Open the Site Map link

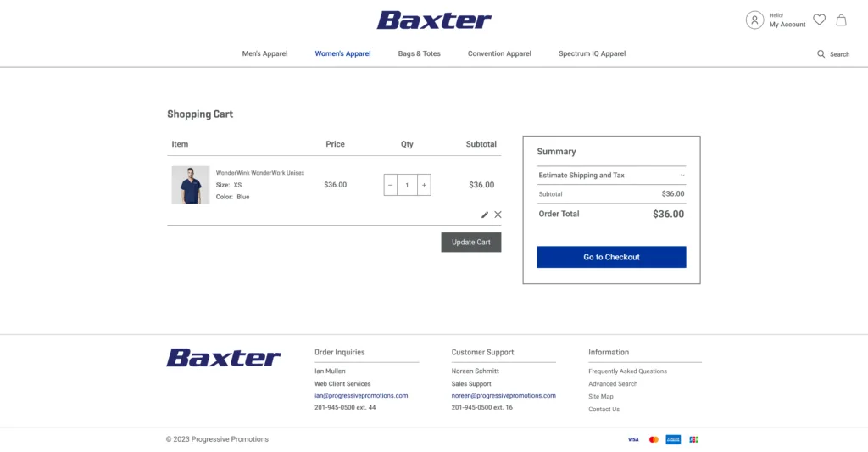click(x=601, y=397)
